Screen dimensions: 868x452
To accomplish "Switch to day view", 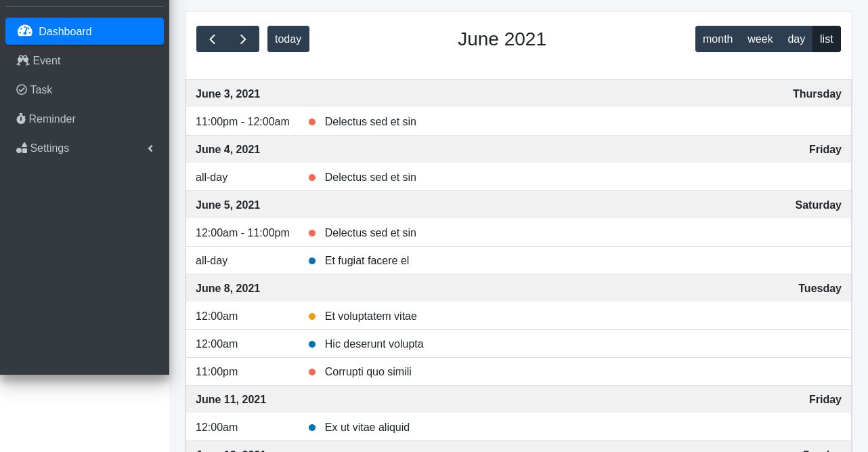I will coord(796,39).
